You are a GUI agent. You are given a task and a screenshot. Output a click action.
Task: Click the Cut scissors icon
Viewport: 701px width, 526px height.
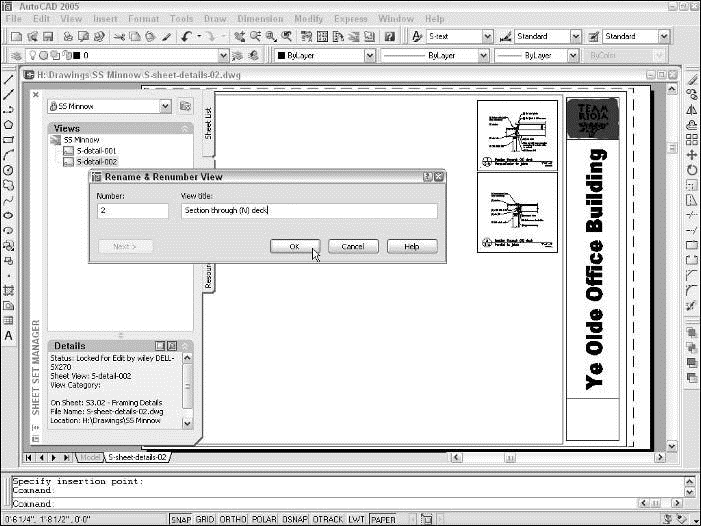click(119, 37)
